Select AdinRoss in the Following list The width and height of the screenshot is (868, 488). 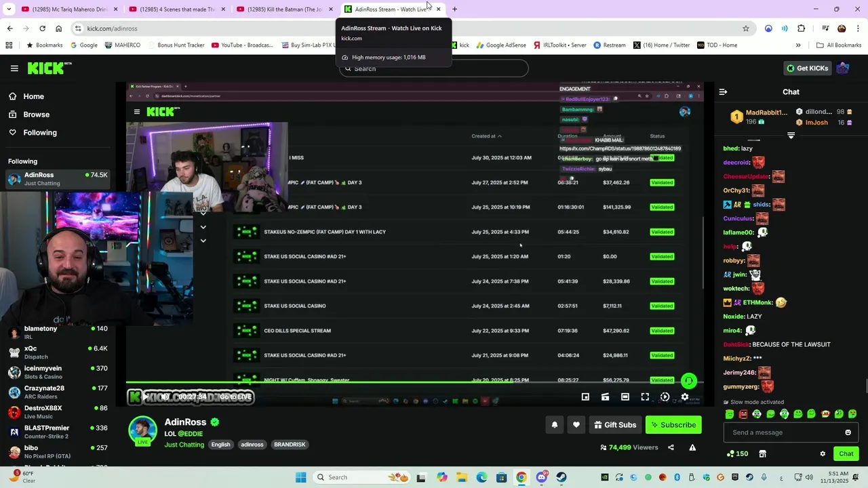pyautogui.click(x=58, y=179)
